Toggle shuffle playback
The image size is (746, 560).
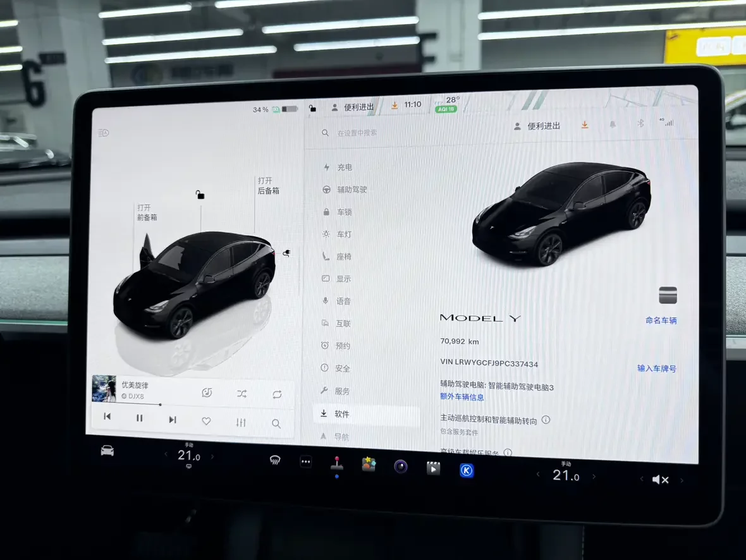point(242,394)
